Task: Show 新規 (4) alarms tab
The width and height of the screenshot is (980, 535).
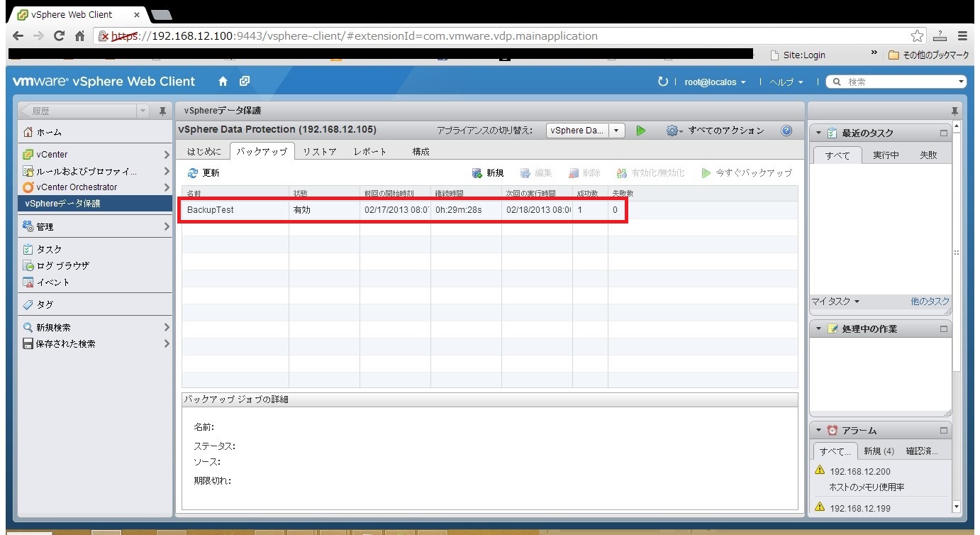Action: pos(879,451)
